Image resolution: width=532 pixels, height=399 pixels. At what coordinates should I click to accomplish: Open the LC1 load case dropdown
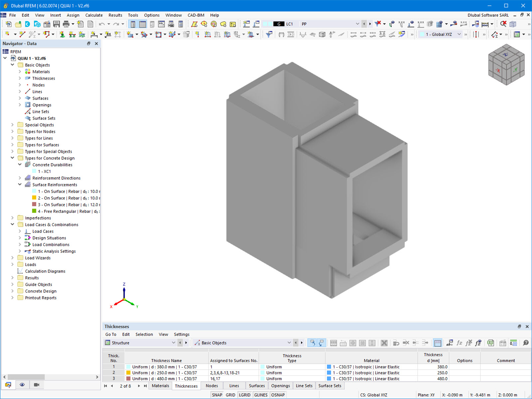(x=358, y=24)
